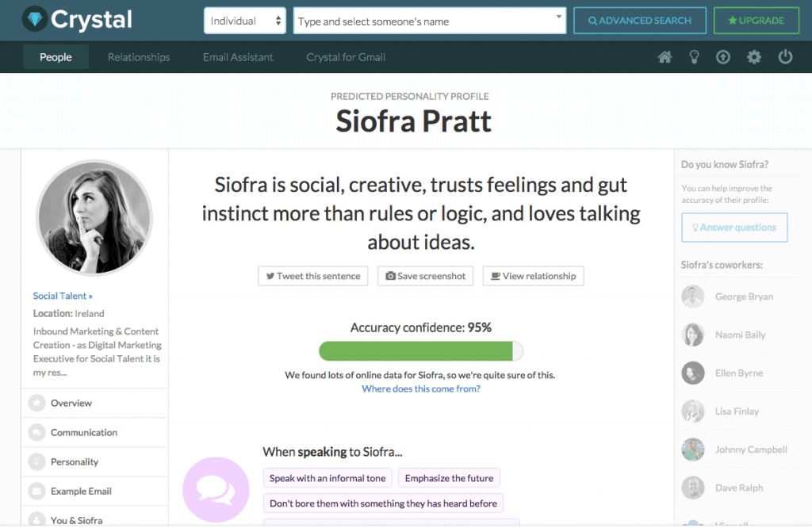Click the power logout icon
The width and height of the screenshot is (812, 528).
(x=785, y=56)
